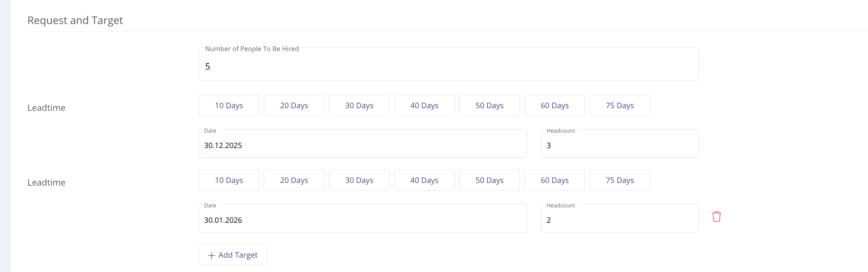
Task: Set second leadtime to 30 Days
Action: [359, 180]
